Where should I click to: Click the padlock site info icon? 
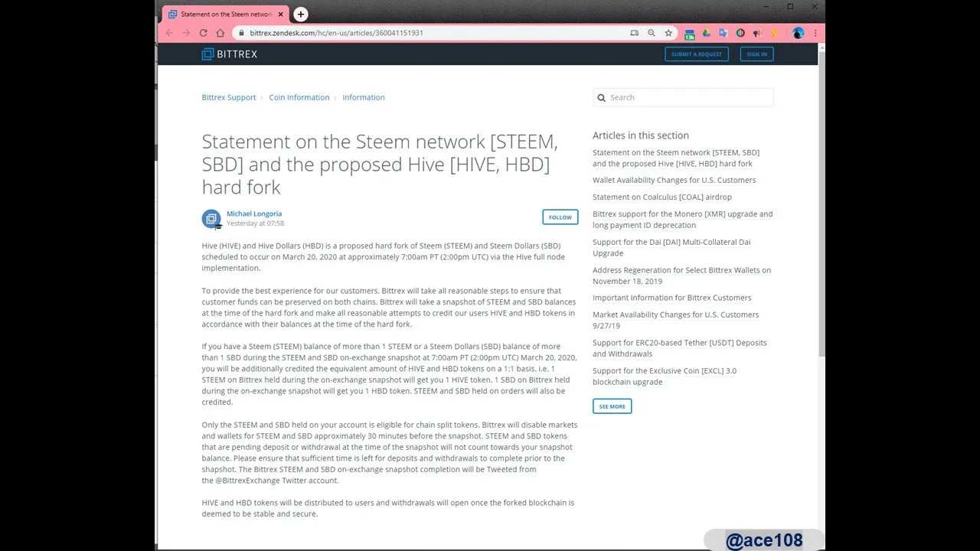point(241,33)
